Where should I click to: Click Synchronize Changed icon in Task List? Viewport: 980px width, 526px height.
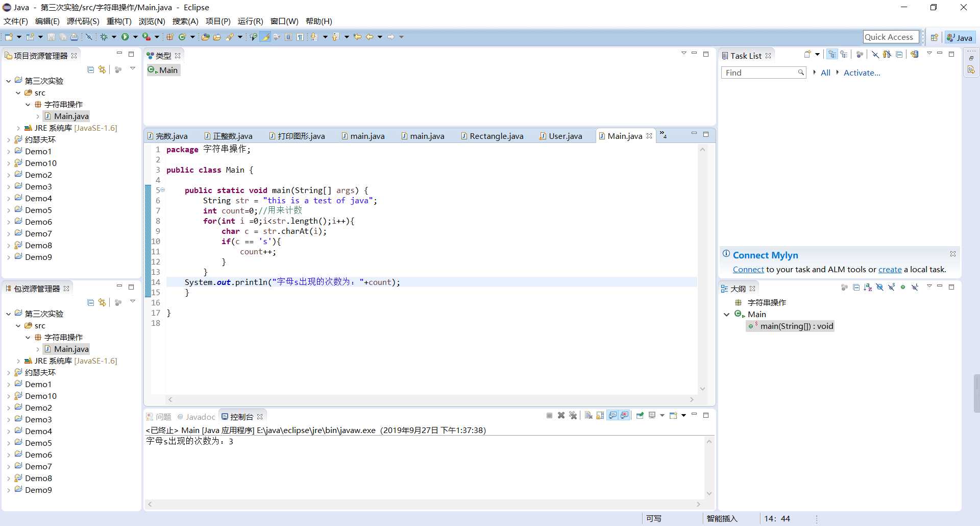[x=914, y=55]
